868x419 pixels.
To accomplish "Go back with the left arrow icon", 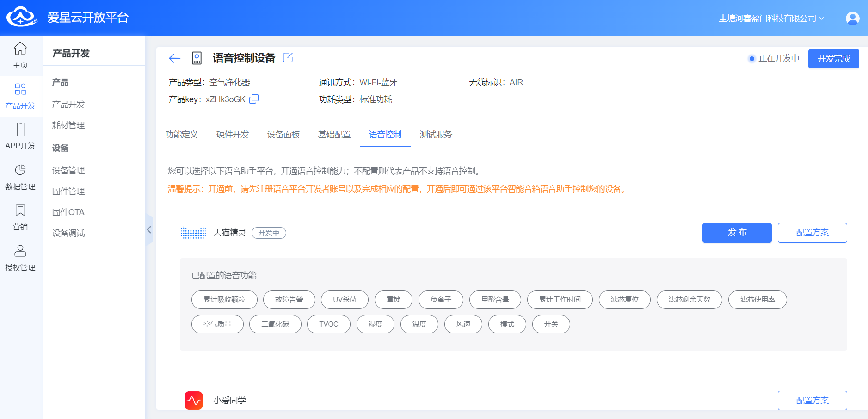I will [x=174, y=58].
